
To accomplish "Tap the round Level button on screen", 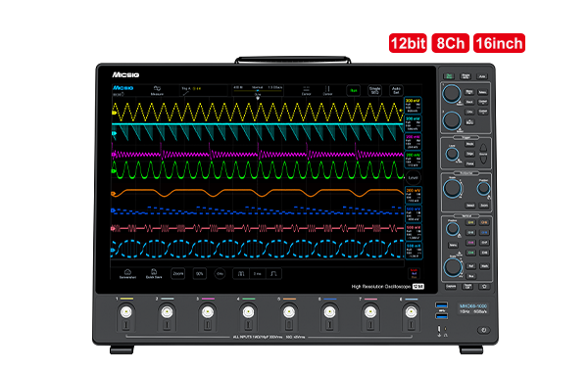I will pyautogui.click(x=413, y=177).
